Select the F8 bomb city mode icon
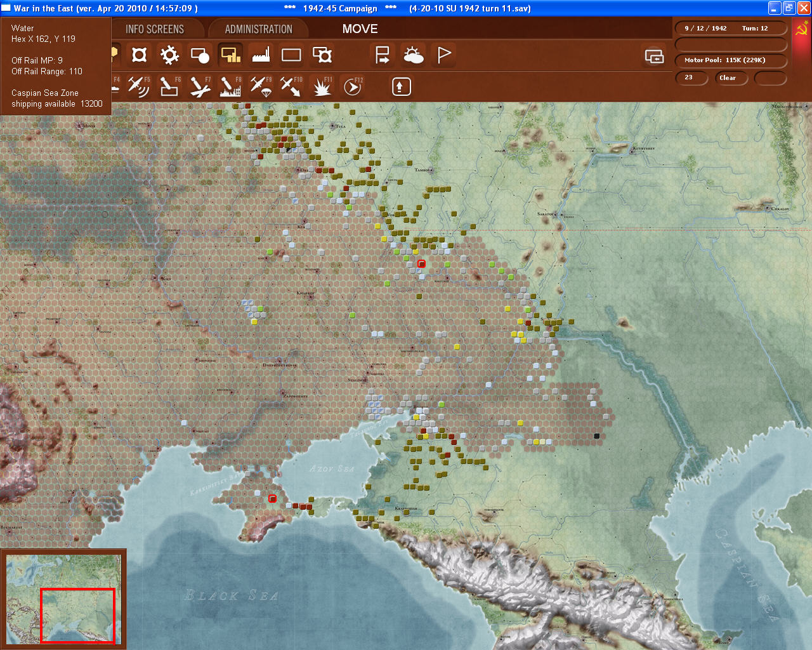The width and height of the screenshot is (812, 650). click(230, 86)
